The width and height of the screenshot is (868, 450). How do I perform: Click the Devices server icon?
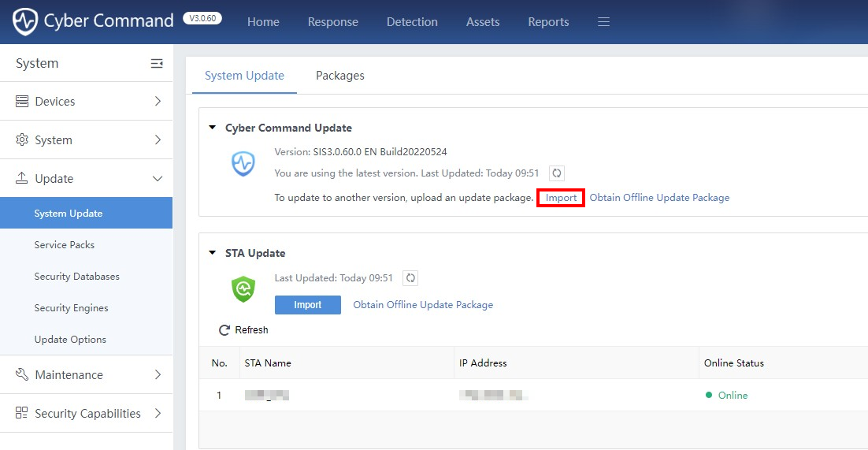21,102
